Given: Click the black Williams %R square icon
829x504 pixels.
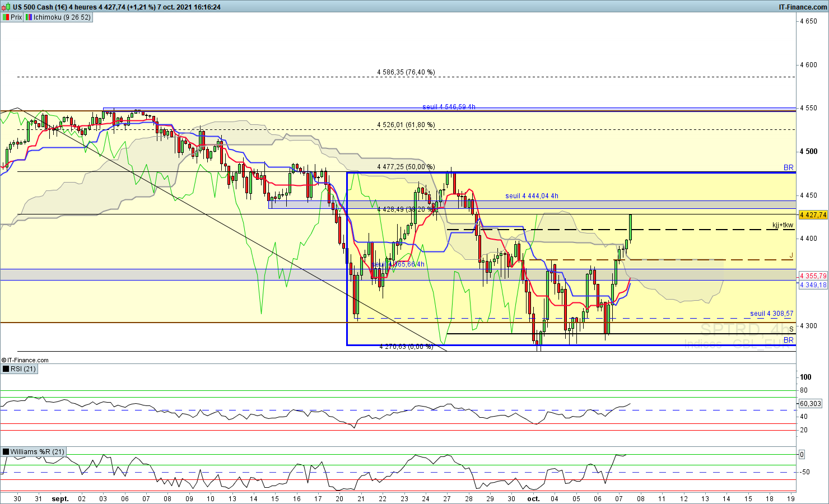Looking at the screenshot, I should click(x=6, y=452).
